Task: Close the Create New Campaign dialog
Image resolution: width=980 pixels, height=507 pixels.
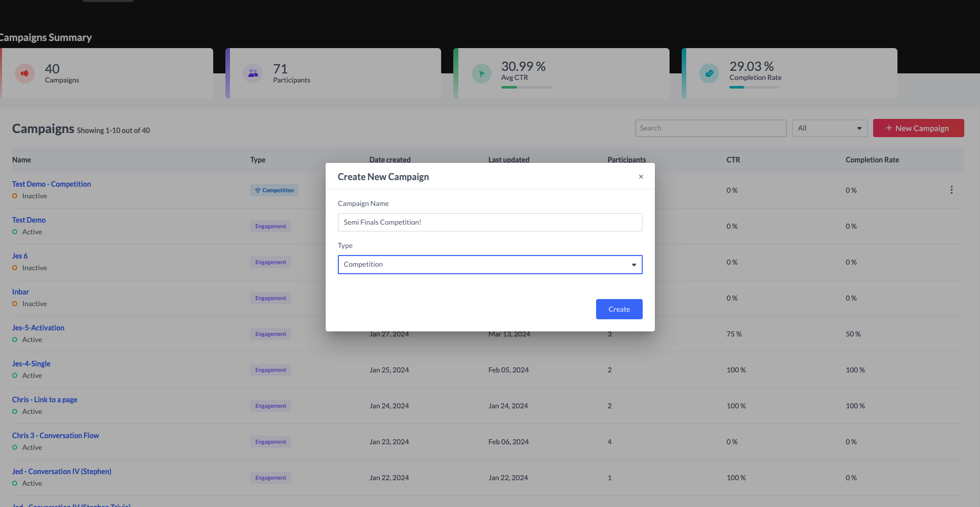Action: [641, 177]
